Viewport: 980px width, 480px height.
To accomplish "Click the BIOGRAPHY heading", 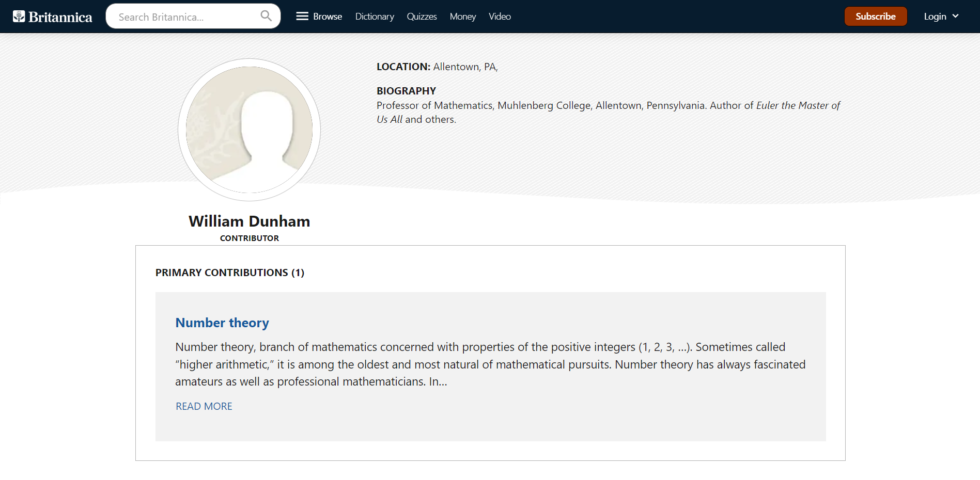I will click(406, 91).
